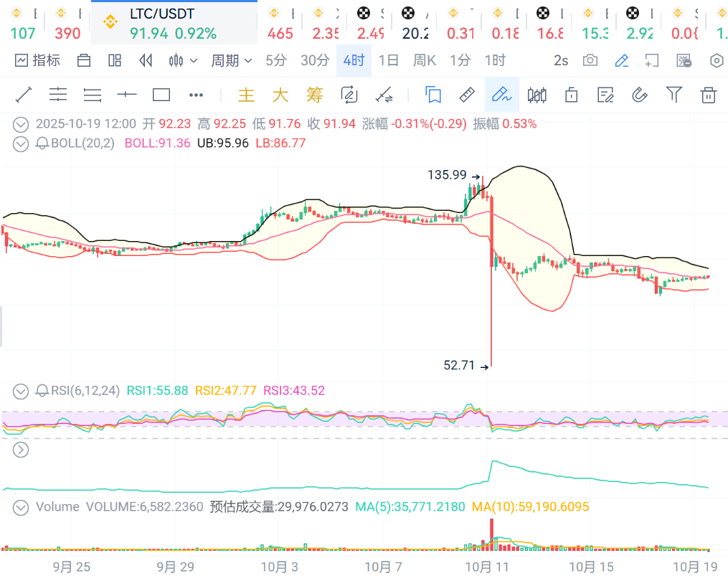Collapse the BOLL indicator chevron
The image size is (728, 581).
pos(20,144)
